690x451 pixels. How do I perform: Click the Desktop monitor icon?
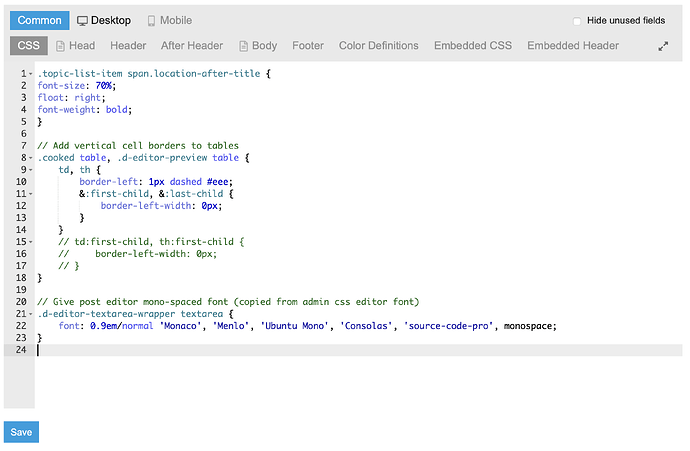tap(82, 21)
